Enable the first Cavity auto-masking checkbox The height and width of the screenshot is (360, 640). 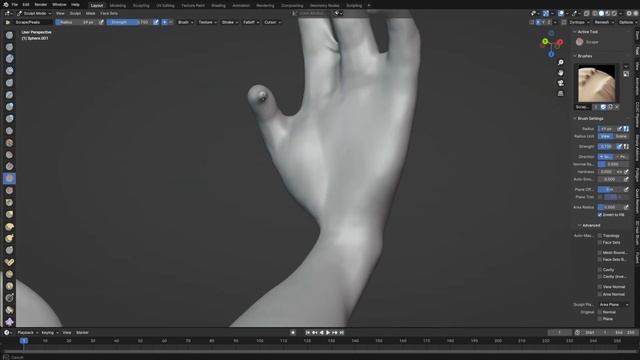pyautogui.click(x=600, y=270)
